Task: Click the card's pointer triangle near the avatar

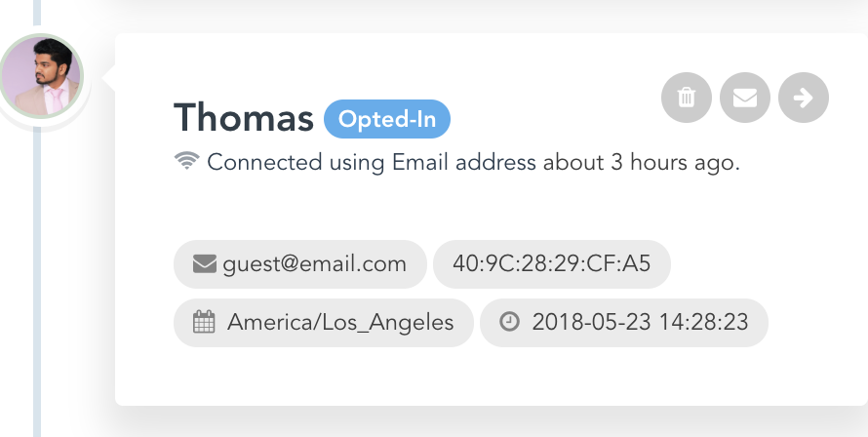Action: pyautogui.click(x=108, y=76)
